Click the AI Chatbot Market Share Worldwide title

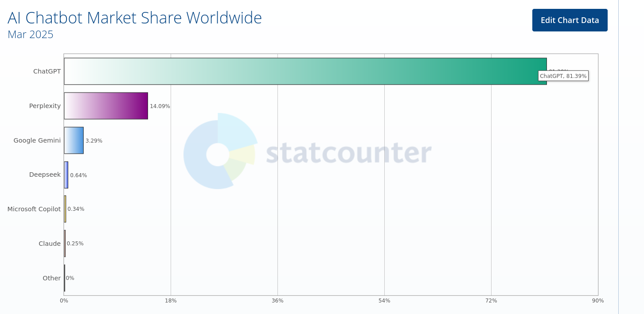135,18
